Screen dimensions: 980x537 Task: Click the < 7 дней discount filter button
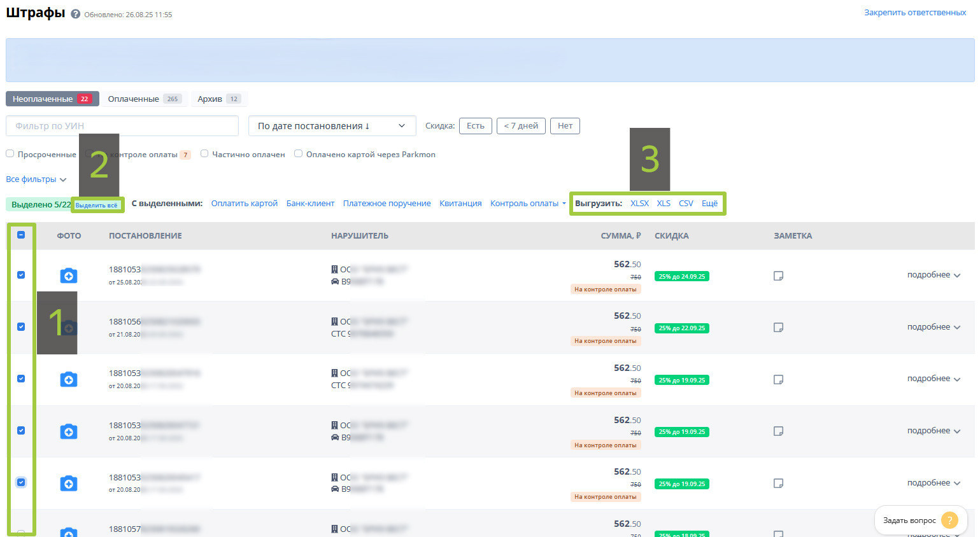(521, 126)
